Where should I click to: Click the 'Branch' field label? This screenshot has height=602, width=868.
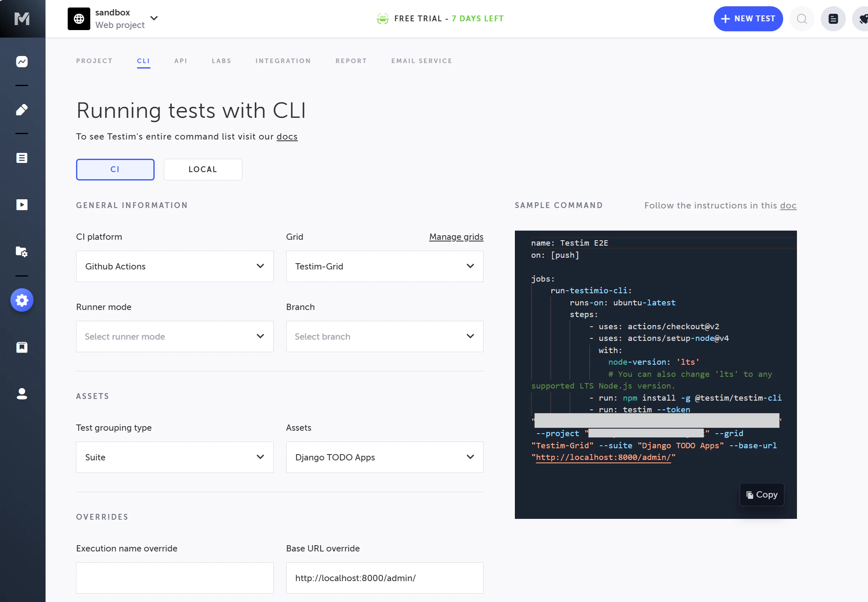pyautogui.click(x=300, y=307)
